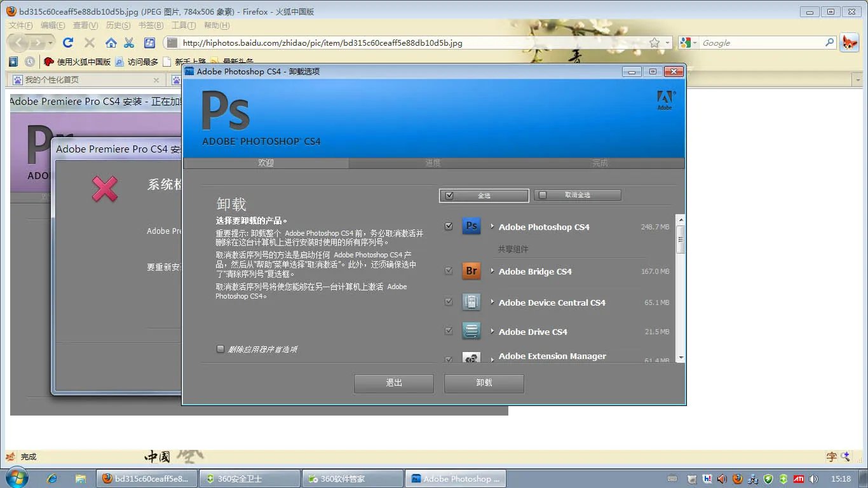This screenshot has height=488, width=868.
Task: Click the Adobe Drive CS4 icon
Action: 471,331
